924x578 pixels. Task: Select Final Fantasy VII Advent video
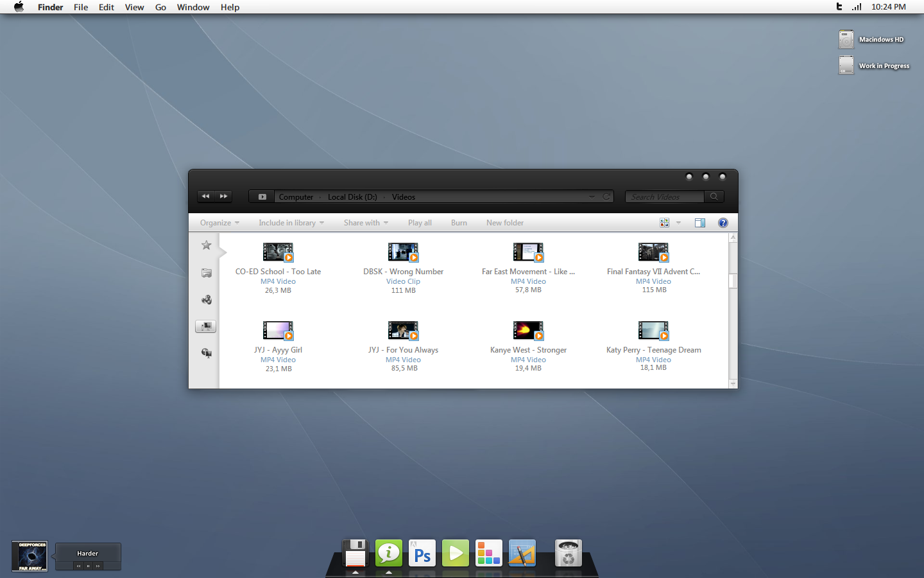pyautogui.click(x=653, y=268)
